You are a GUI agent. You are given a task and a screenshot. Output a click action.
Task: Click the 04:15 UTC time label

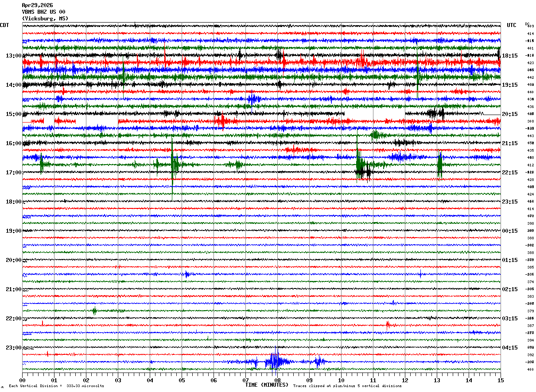point(510,348)
